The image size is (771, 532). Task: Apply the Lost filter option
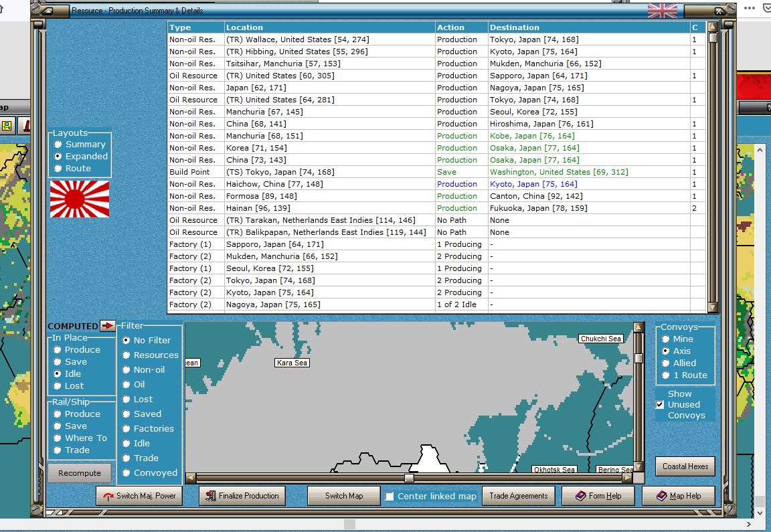pyautogui.click(x=126, y=400)
